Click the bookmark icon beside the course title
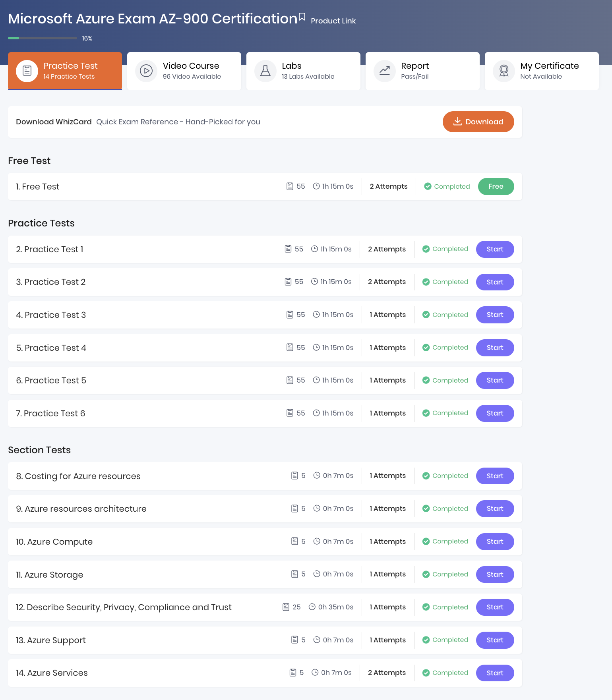This screenshot has height=700, width=612. click(x=302, y=17)
